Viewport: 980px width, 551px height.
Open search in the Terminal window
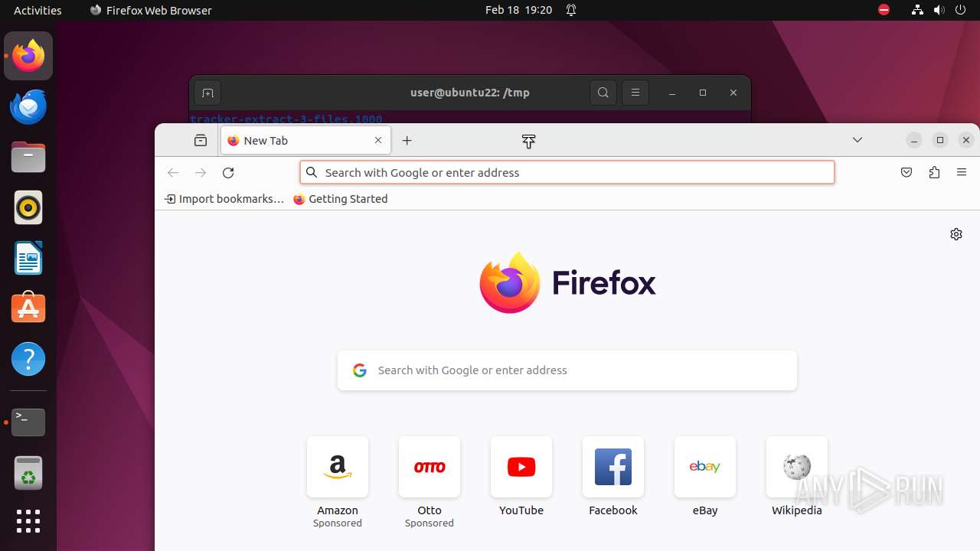point(603,93)
